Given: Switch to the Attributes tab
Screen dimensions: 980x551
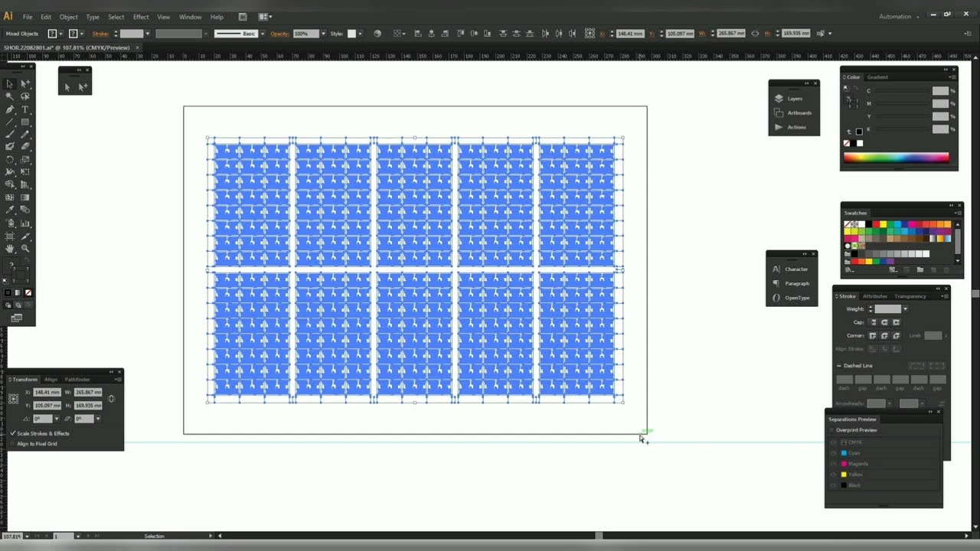Looking at the screenshot, I should [x=874, y=296].
